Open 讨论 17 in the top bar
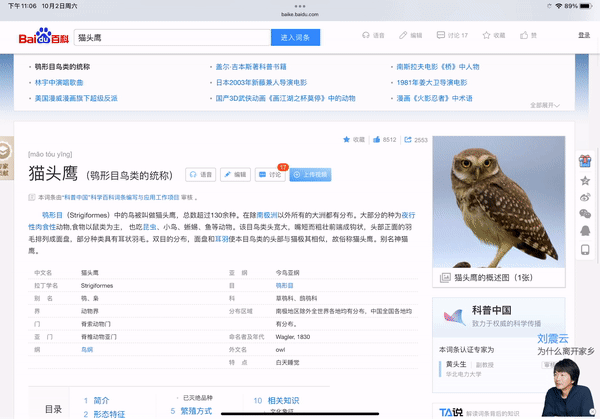 tap(452, 35)
